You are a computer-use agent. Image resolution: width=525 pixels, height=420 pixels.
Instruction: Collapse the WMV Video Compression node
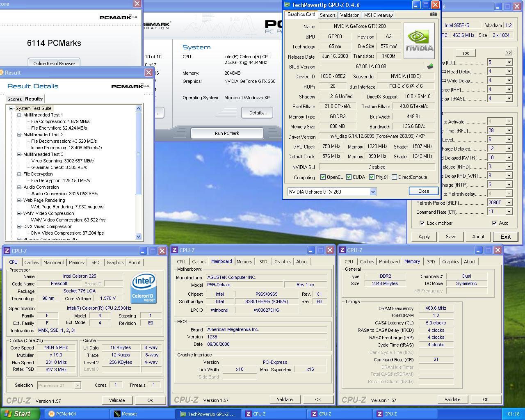(x=19, y=213)
